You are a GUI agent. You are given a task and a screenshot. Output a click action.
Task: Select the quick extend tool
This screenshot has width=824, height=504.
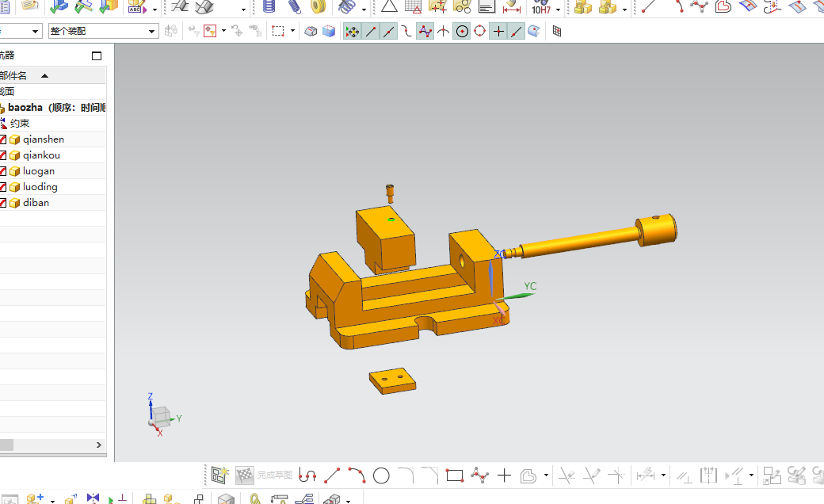(x=592, y=475)
